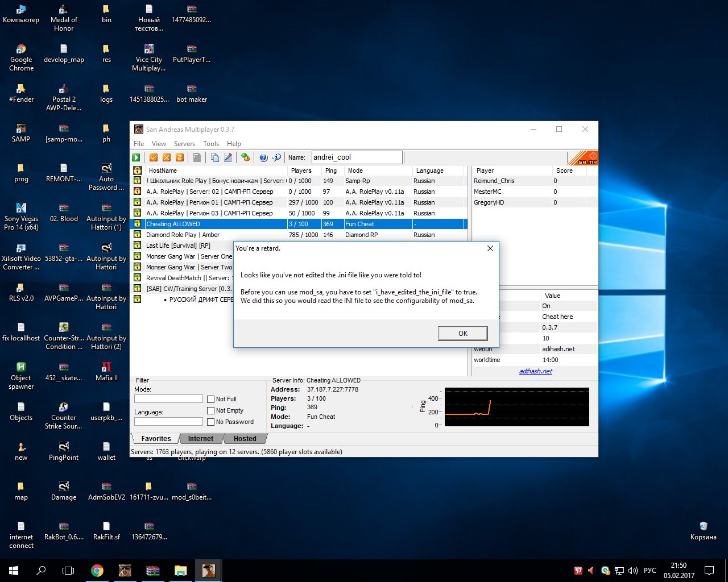Click the blue Help question mark icon
This screenshot has width=728, height=582.
[x=263, y=157]
